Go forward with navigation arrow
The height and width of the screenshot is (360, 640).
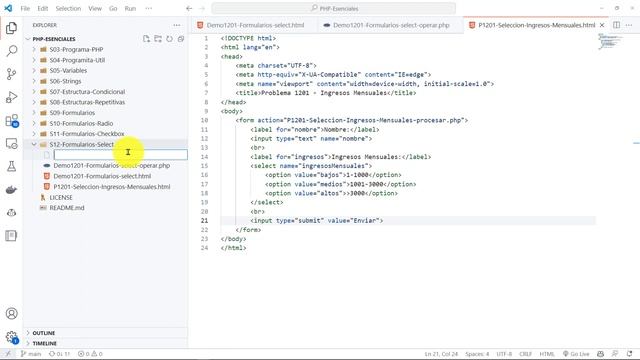pyautogui.click(x=202, y=8)
